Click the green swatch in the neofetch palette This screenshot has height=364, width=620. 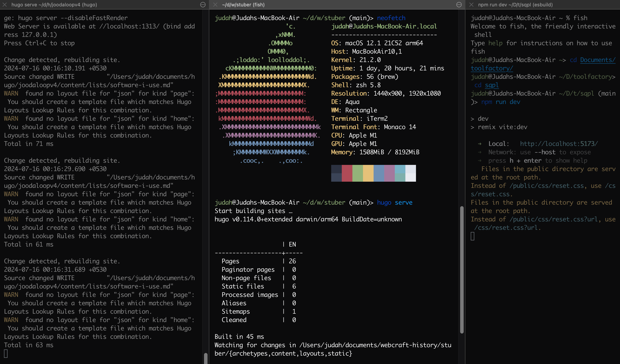(357, 173)
